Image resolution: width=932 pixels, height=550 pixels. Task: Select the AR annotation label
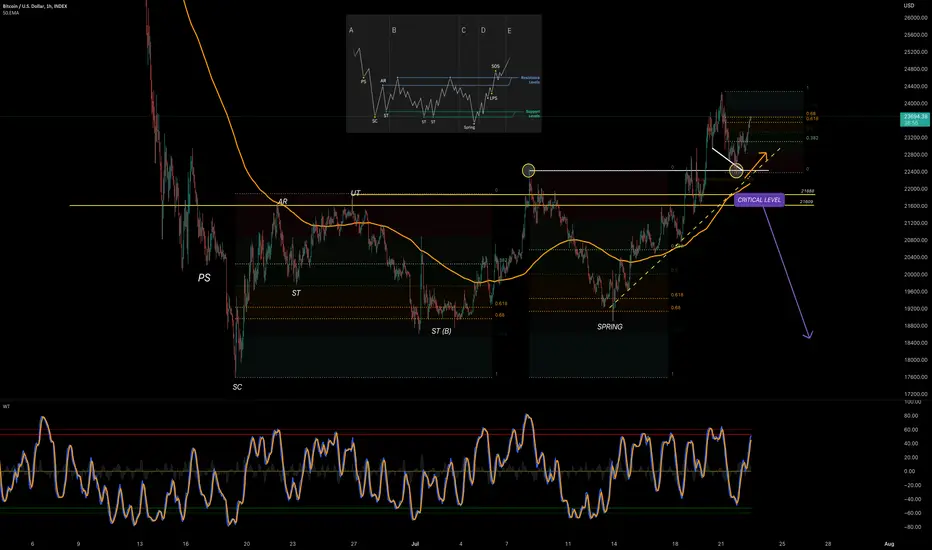click(x=282, y=202)
